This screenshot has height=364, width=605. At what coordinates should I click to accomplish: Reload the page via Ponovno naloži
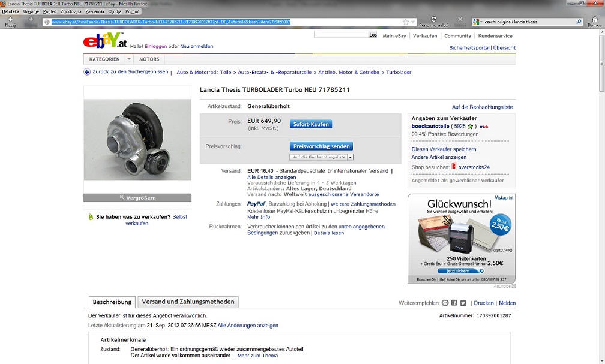tap(434, 19)
